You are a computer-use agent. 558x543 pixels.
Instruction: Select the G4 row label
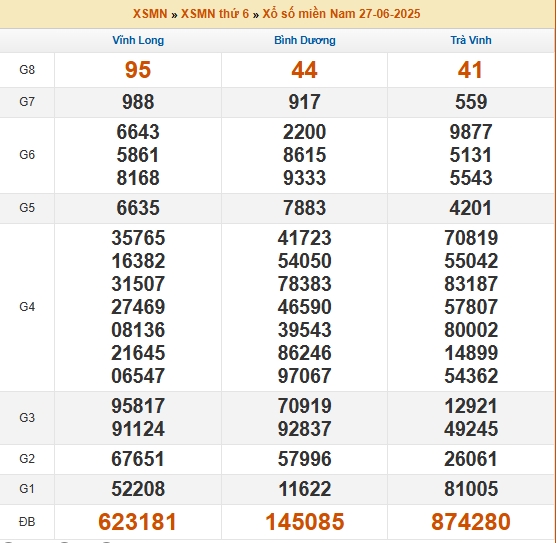(x=27, y=307)
